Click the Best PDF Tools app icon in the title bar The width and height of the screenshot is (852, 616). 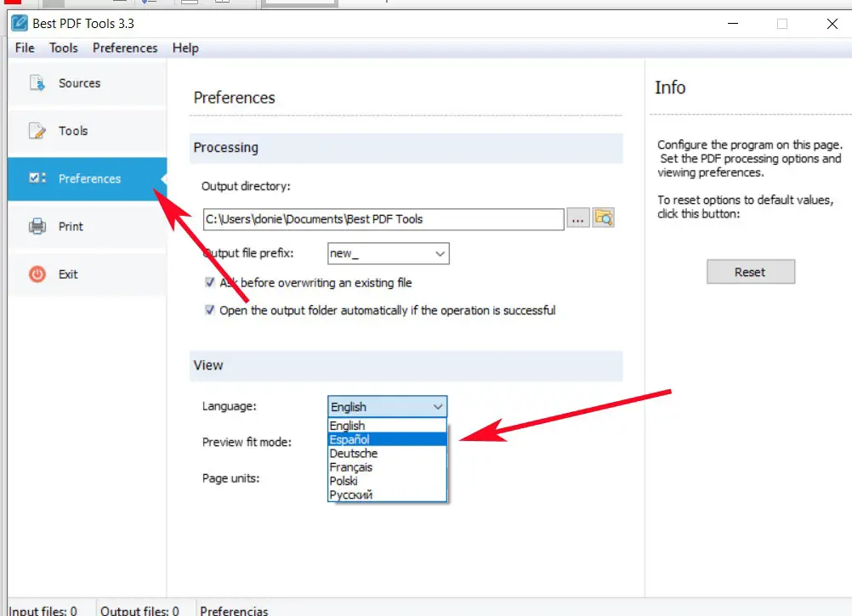point(20,23)
